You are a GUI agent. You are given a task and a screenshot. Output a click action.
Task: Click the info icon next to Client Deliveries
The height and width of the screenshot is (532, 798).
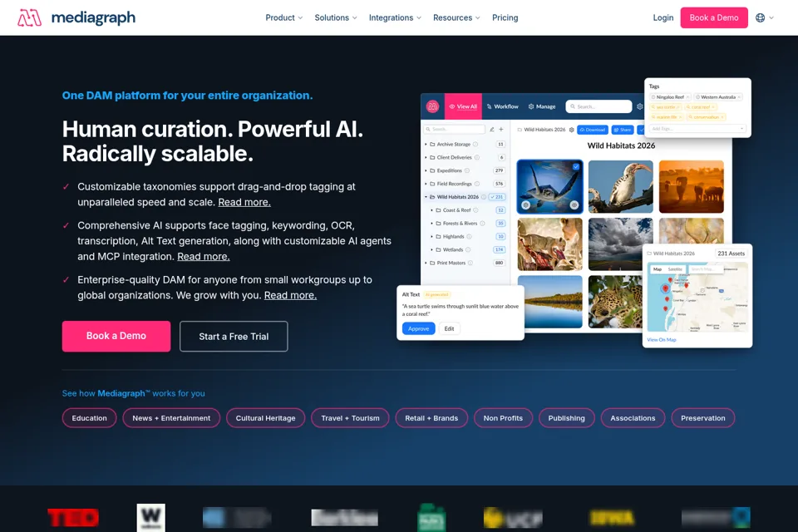tap(477, 157)
